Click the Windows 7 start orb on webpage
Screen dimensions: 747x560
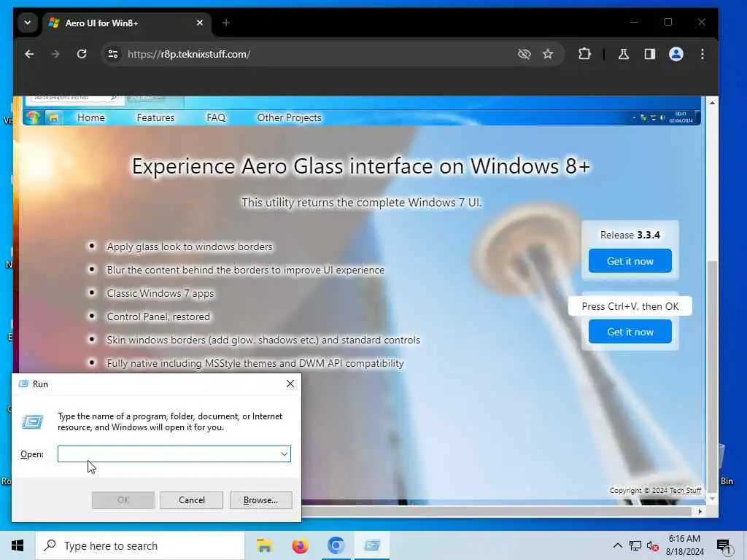(33, 117)
